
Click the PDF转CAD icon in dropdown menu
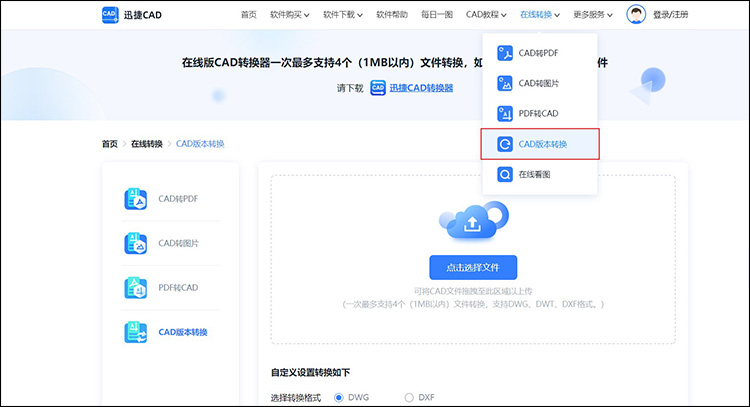pyautogui.click(x=505, y=113)
